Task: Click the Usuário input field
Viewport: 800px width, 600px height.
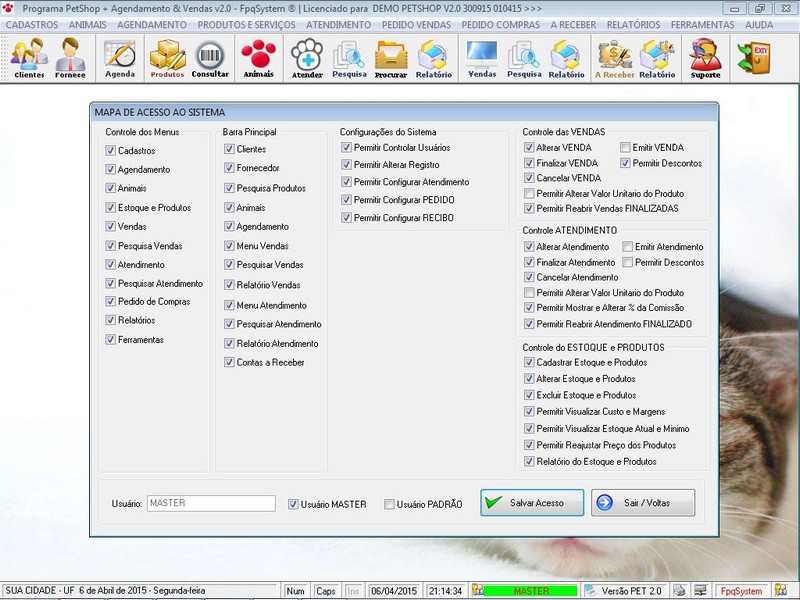Action: pyautogui.click(x=211, y=504)
